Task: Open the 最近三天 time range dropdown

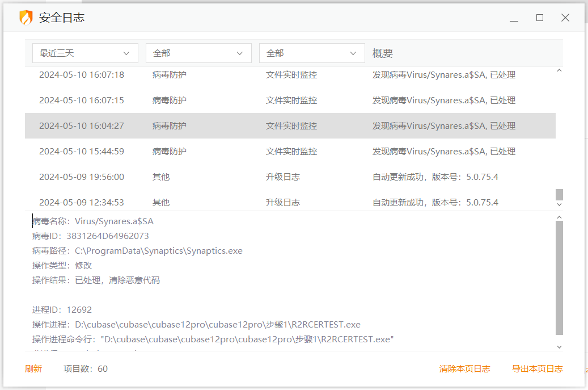Action: coord(85,53)
